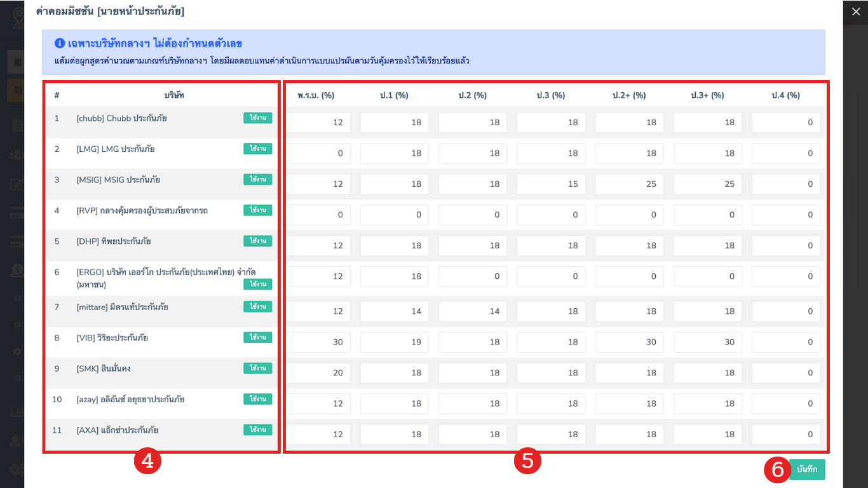Click the ใช้งาน badge for MSIG ประกันภัย
Screen dimensions: 868x488
pyautogui.click(x=257, y=180)
